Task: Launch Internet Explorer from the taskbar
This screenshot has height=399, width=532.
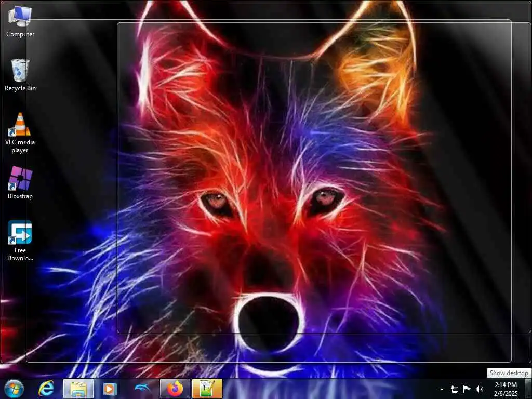Action: coord(46,389)
